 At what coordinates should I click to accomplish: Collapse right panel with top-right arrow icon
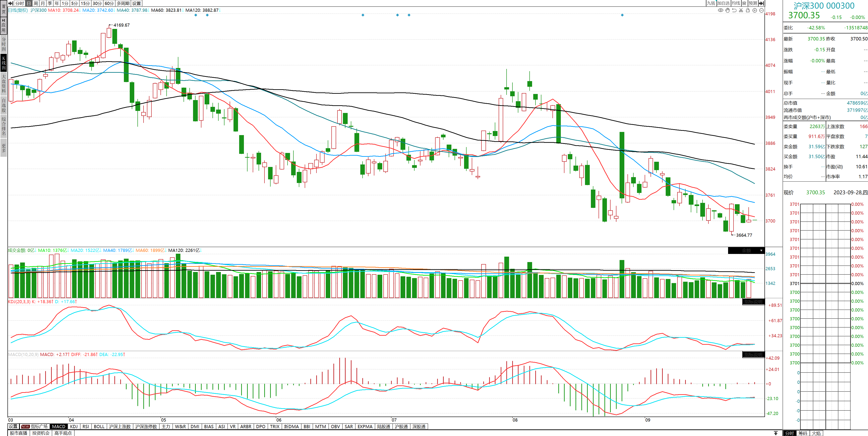[x=761, y=3]
